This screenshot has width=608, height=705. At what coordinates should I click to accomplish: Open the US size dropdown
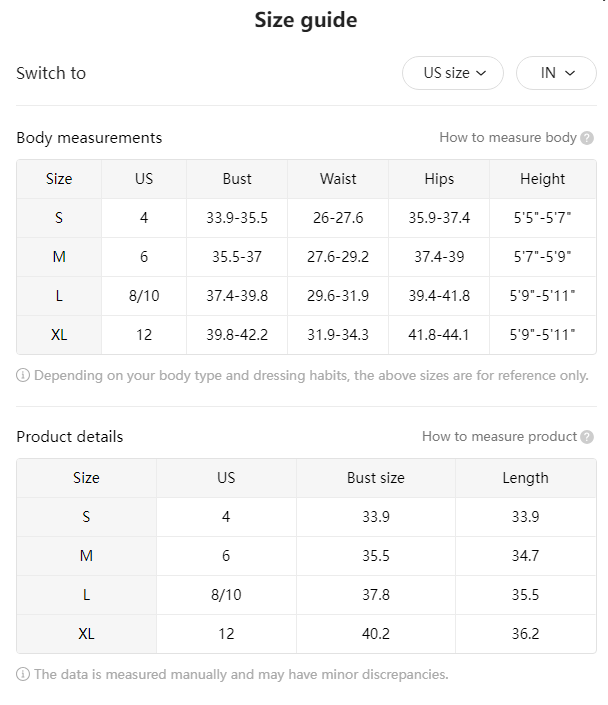452,73
